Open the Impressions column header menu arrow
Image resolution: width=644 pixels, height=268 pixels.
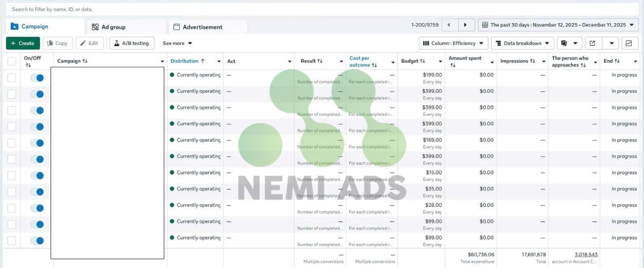pyautogui.click(x=544, y=62)
